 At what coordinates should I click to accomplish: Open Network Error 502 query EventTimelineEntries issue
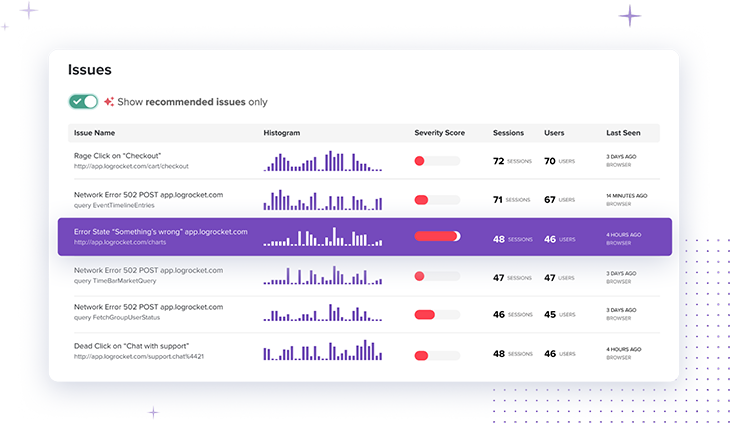tap(148, 195)
